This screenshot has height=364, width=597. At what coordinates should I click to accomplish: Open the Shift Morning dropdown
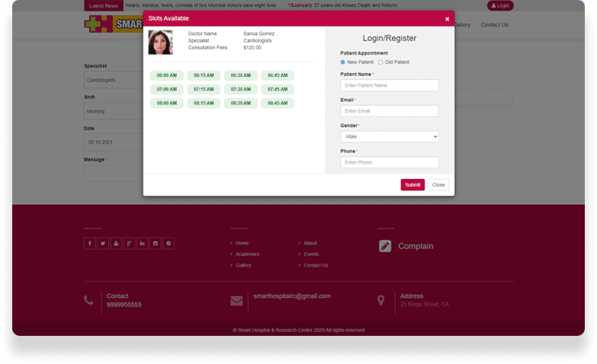pyautogui.click(x=114, y=111)
